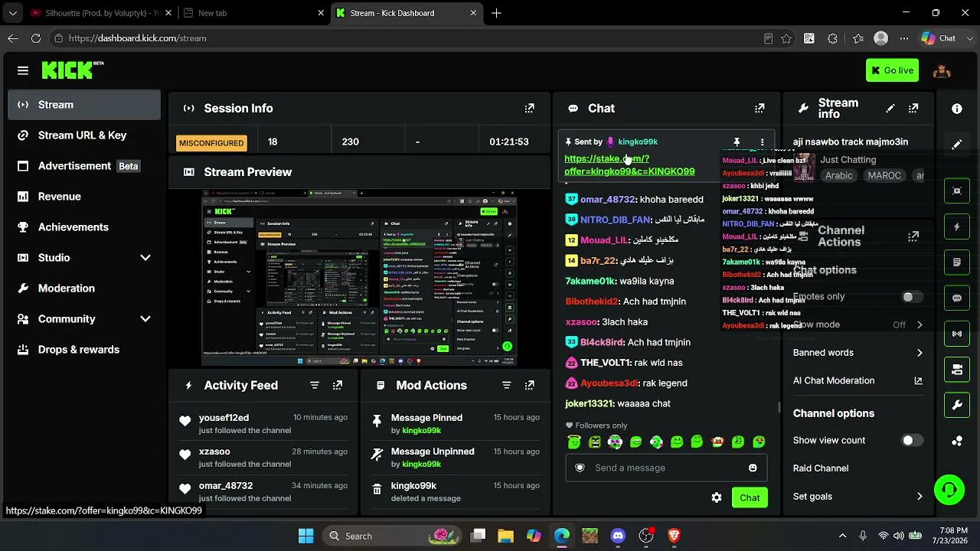This screenshot has width=980, height=551.
Task: Open Moderation in the sidebar
Action: click(84, 289)
